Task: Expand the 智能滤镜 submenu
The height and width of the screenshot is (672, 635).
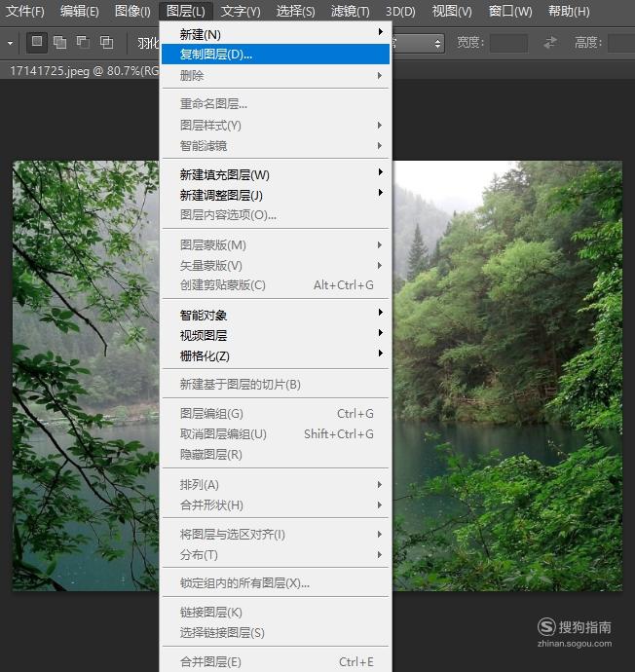Action: click(x=276, y=146)
